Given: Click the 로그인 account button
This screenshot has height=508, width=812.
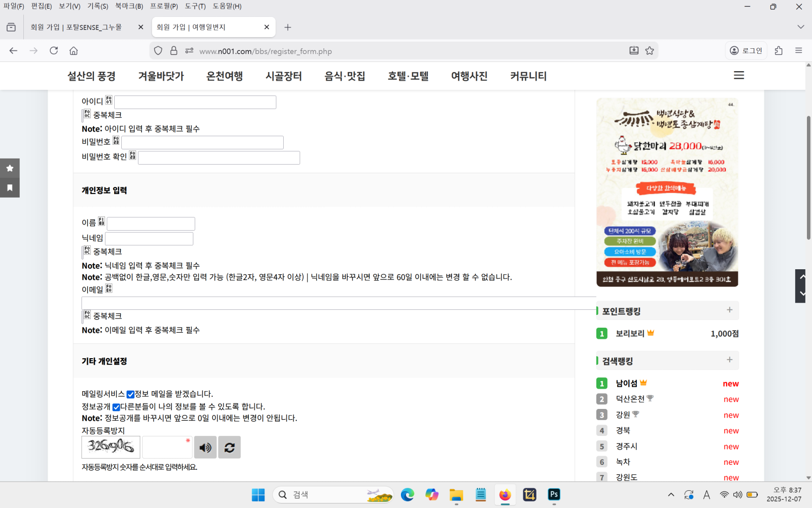Looking at the screenshot, I should click(x=746, y=51).
